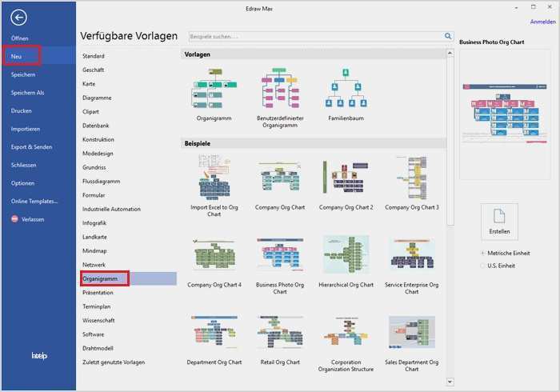
Task: Select the Business Photo Org Chart example
Action: tap(280, 254)
